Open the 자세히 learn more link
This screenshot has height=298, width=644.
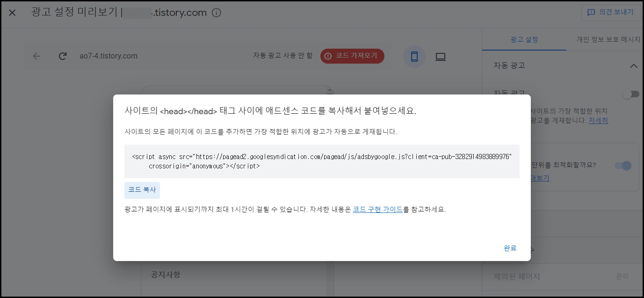click(598, 120)
